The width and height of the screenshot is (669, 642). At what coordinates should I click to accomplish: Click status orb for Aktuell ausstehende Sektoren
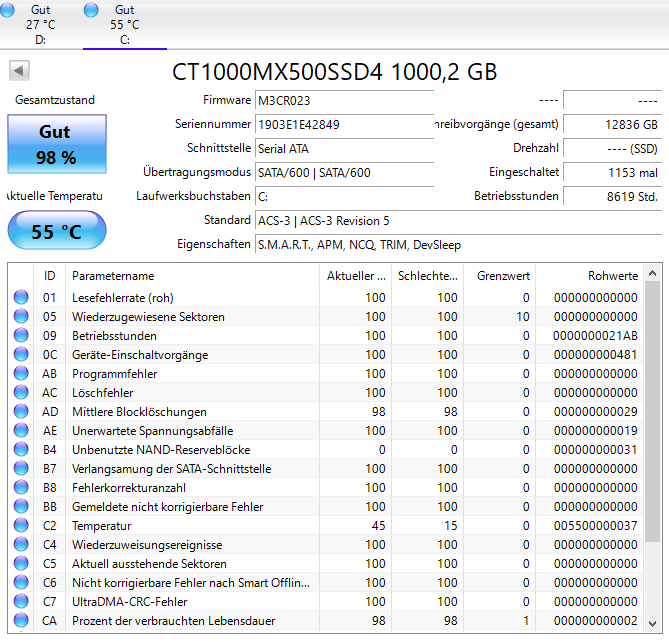click(21, 564)
